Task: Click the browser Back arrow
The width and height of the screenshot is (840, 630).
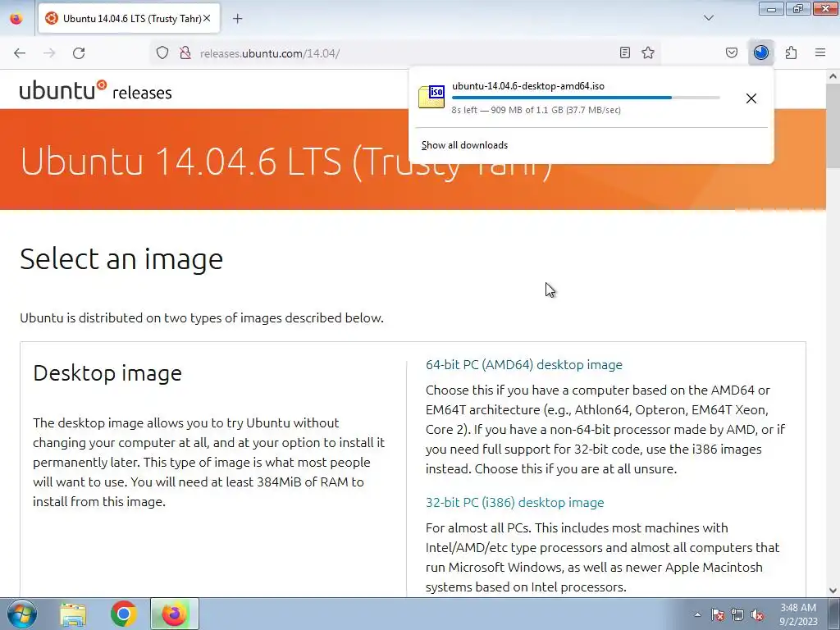Action: point(20,53)
